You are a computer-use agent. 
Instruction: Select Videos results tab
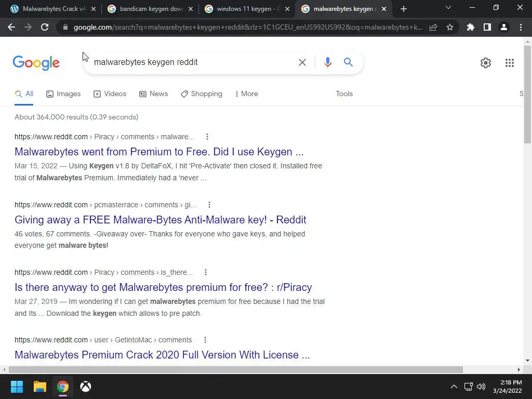[x=110, y=94]
